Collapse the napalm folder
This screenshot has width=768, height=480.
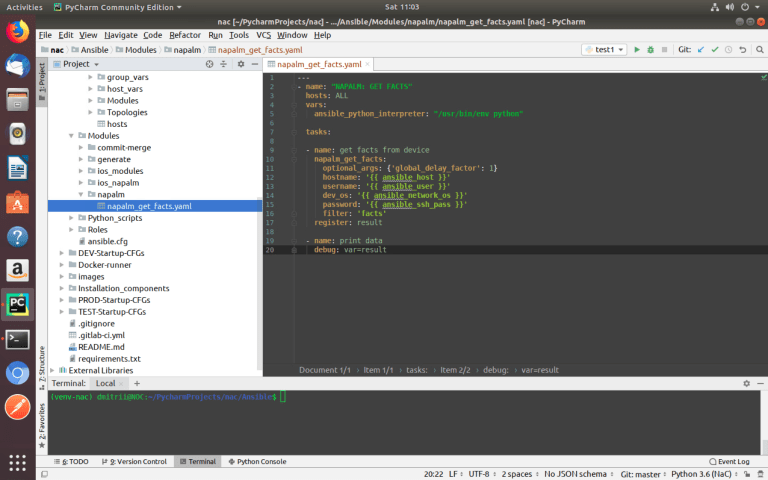click(x=81, y=194)
